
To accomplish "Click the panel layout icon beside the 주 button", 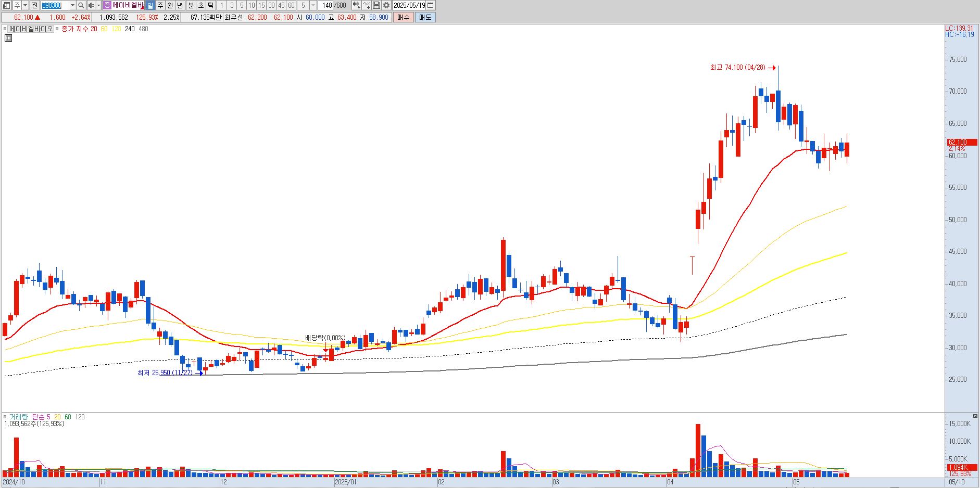I will [6, 5].
